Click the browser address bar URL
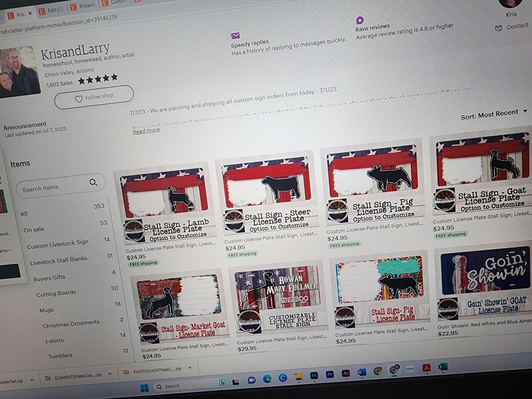The width and height of the screenshot is (532, 399). [x=59, y=25]
